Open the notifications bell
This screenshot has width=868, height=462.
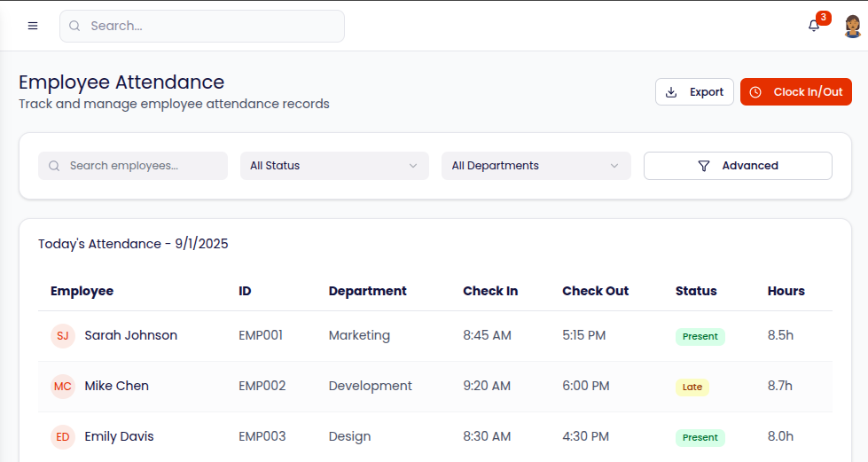tap(814, 26)
